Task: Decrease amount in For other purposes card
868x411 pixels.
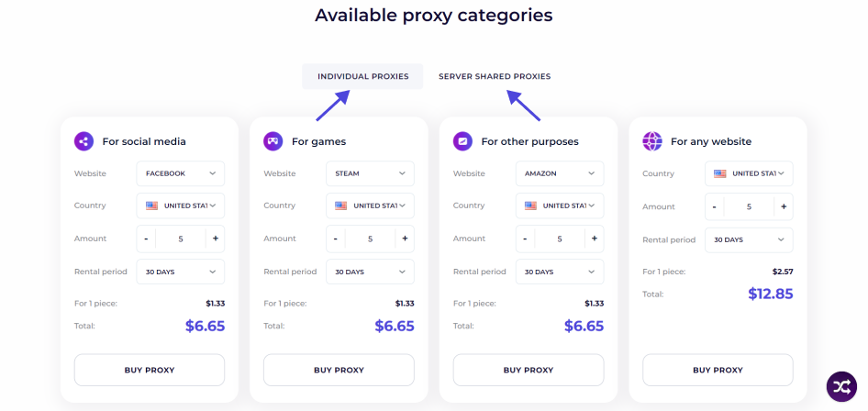Action: point(525,239)
